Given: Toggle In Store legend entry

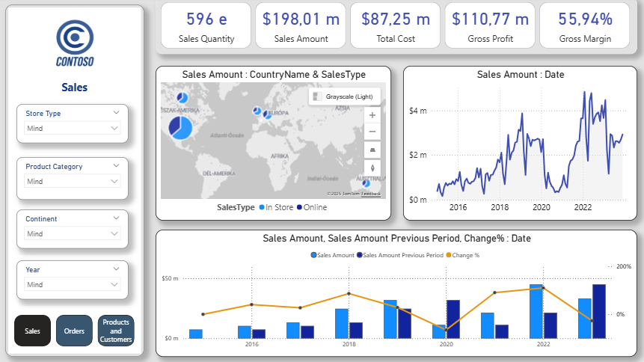Looking at the screenshot, I should point(276,207).
